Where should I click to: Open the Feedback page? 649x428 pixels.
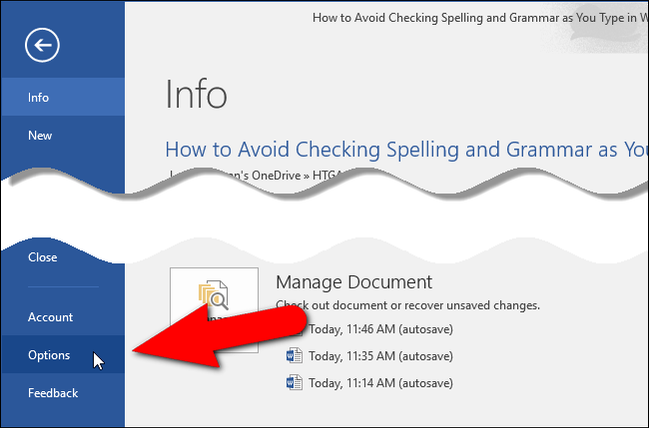pos(62,393)
